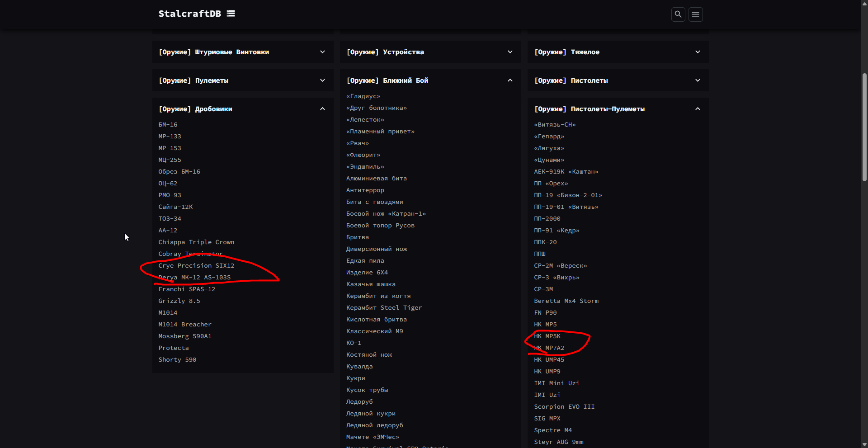Open Едкая пила entry
The width and height of the screenshot is (868, 448).
(x=365, y=260)
